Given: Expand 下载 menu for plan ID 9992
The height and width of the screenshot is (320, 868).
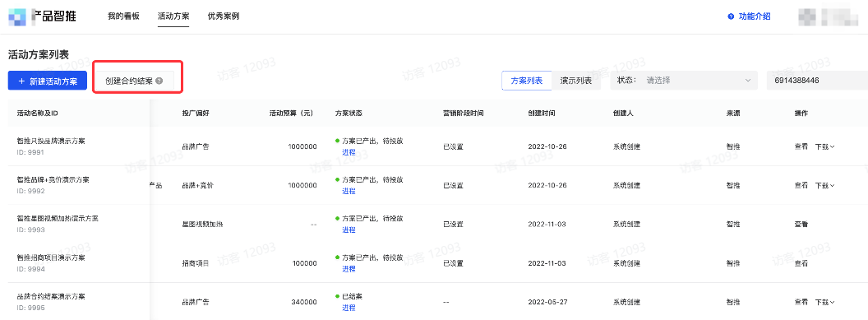Looking at the screenshot, I should (824, 185).
